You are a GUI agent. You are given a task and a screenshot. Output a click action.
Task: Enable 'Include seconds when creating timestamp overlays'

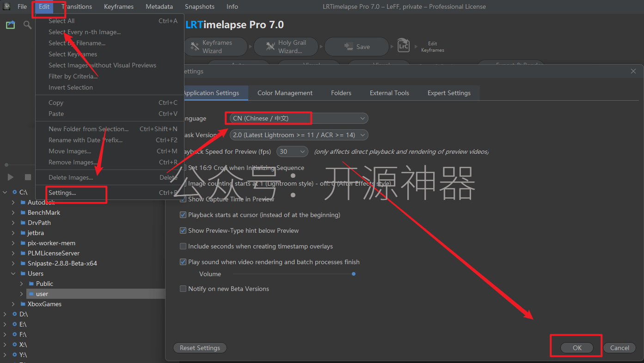[183, 246]
